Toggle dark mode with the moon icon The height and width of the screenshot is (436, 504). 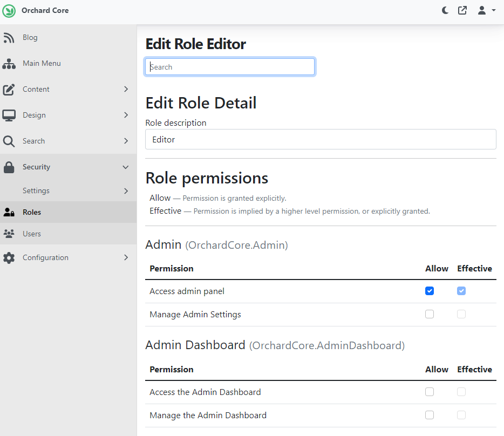tap(445, 10)
